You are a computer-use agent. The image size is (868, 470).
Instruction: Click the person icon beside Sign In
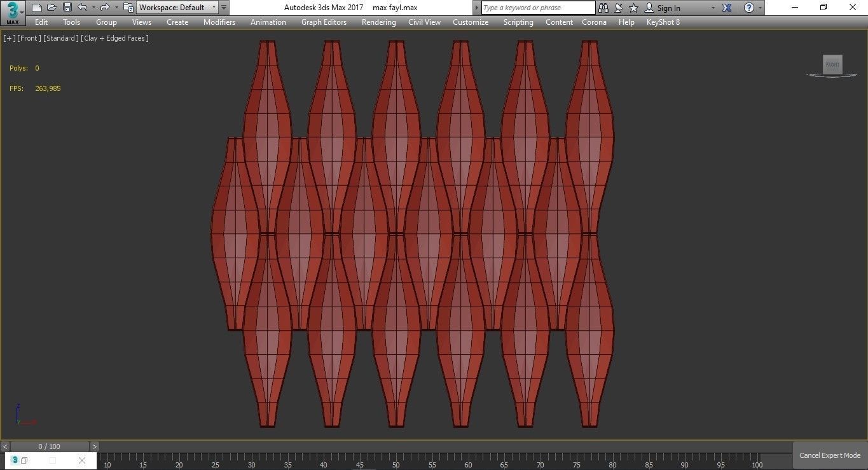(x=649, y=8)
